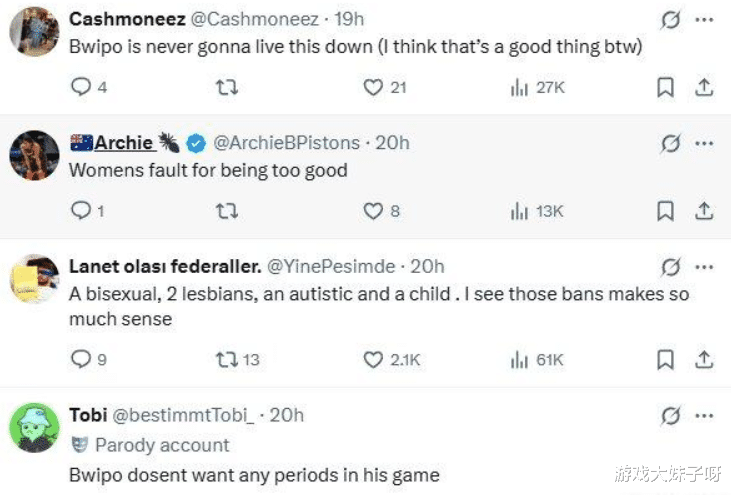The width and height of the screenshot is (731, 495).
Task: Open more options on YinePesimde's tweet
Action: [703, 267]
